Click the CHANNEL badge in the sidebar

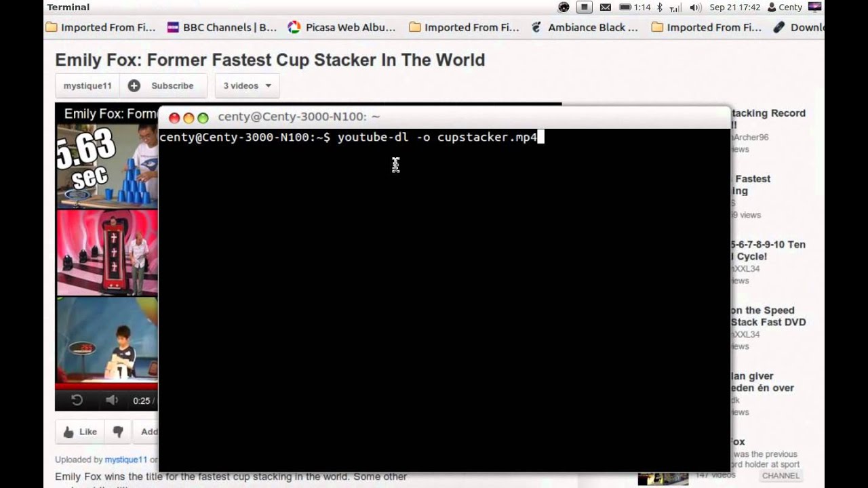coord(781,476)
